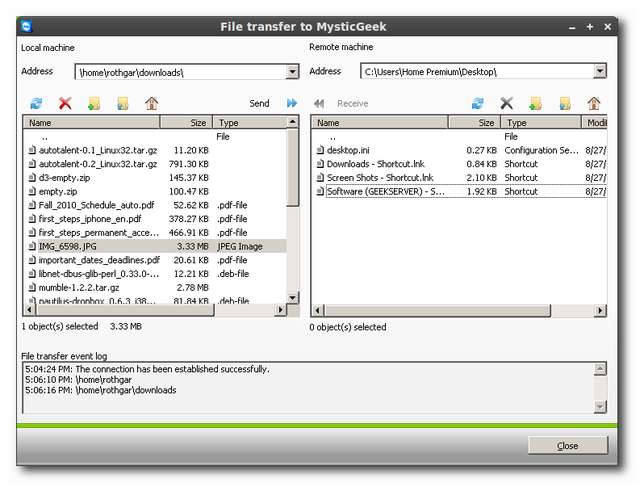Click remote horizontal scrollbar thumb

point(438,311)
